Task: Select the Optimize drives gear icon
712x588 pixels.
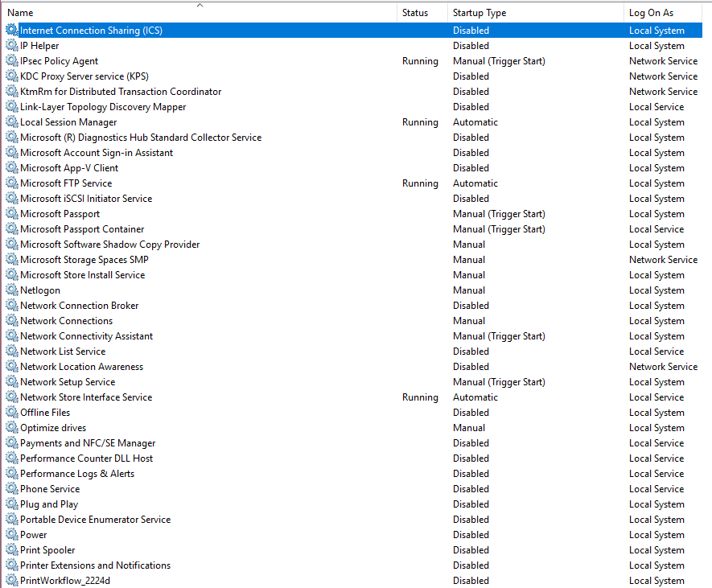Action: 12,428
